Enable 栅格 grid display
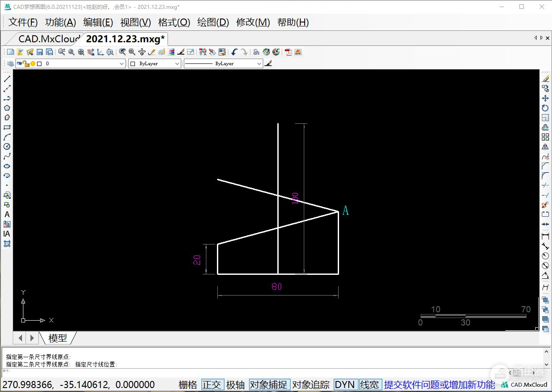This screenshot has width=552, height=392. coord(188,385)
